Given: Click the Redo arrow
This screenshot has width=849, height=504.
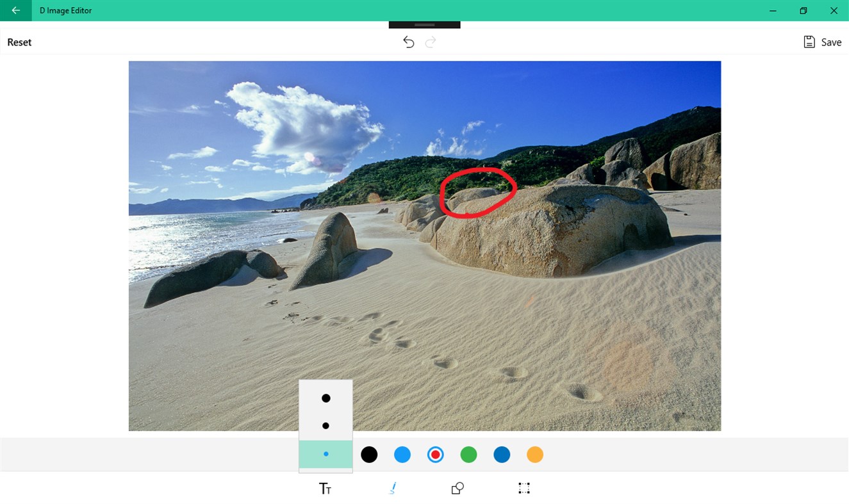Looking at the screenshot, I should tap(430, 42).
